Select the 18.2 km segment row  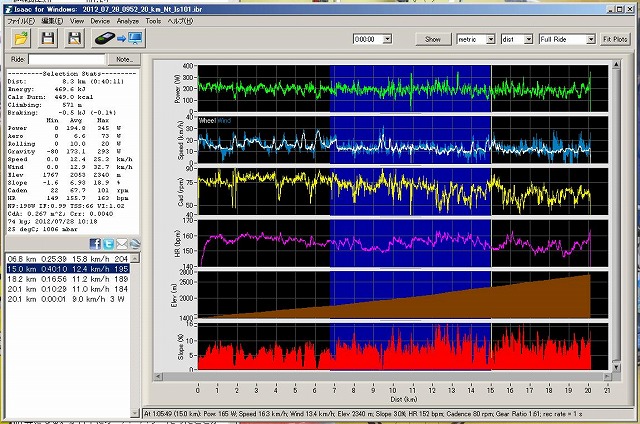(72, 279)
